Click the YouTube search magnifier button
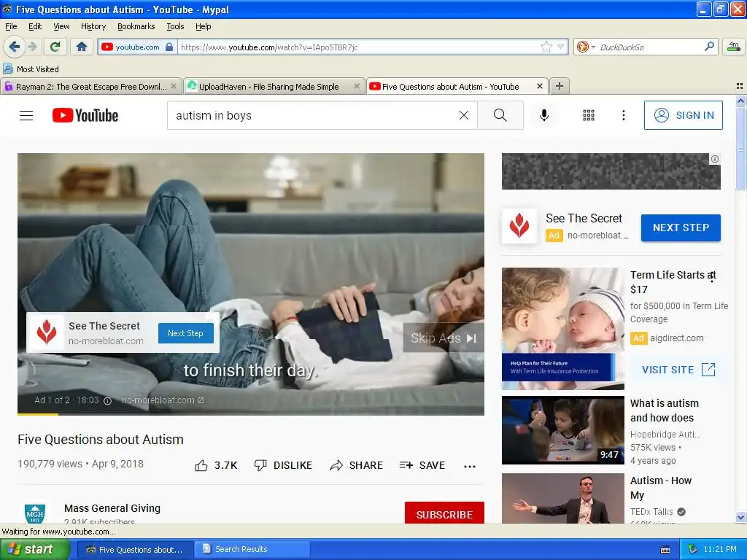The width and height of the screenshot is (747, 560). [500, 115]
